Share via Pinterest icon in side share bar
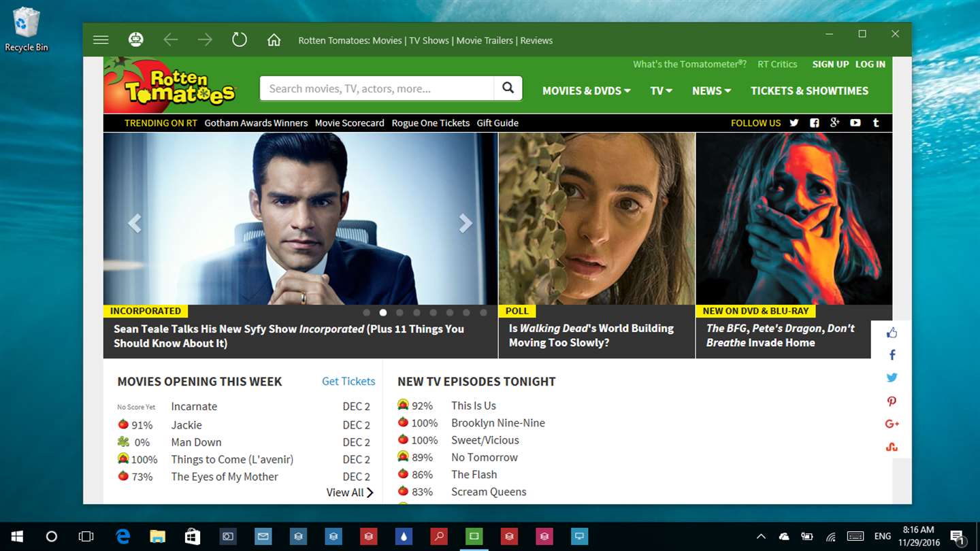Image resolution: width=980 pixels, height=551 pixels. 892,401
